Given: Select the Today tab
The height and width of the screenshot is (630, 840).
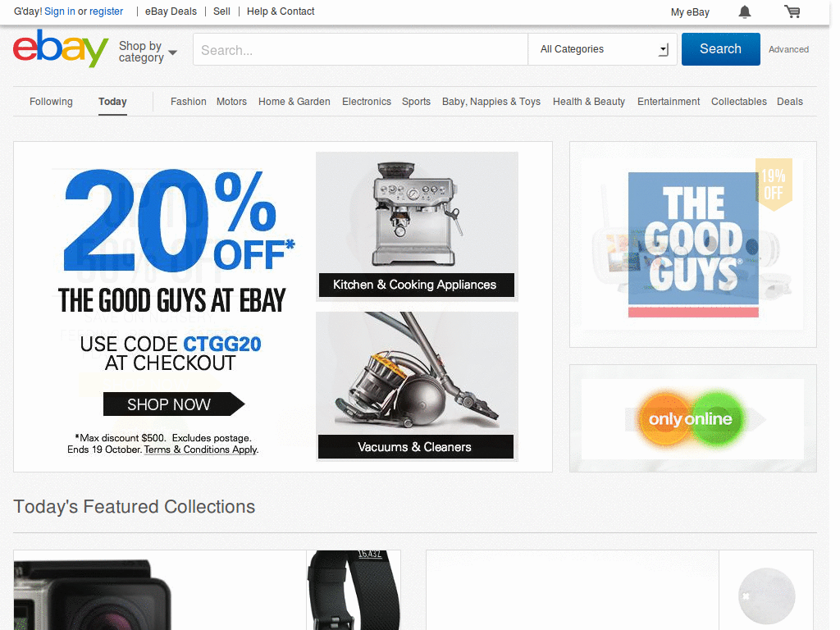Looking at the screenshot, I should point(112,101).
